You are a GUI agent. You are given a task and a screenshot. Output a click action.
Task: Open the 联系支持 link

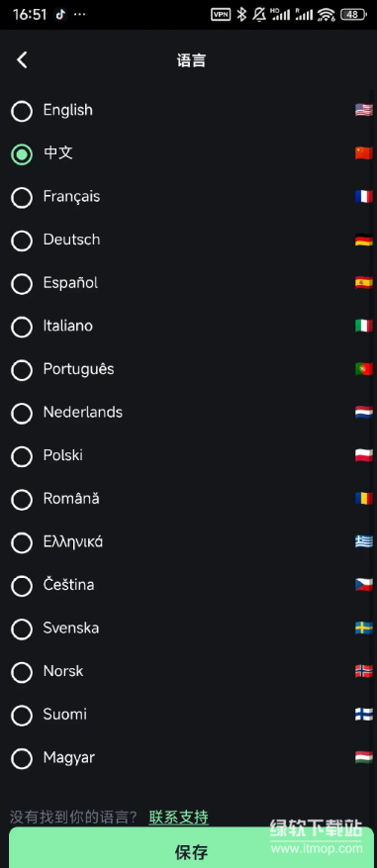click(x=178, y=817)
